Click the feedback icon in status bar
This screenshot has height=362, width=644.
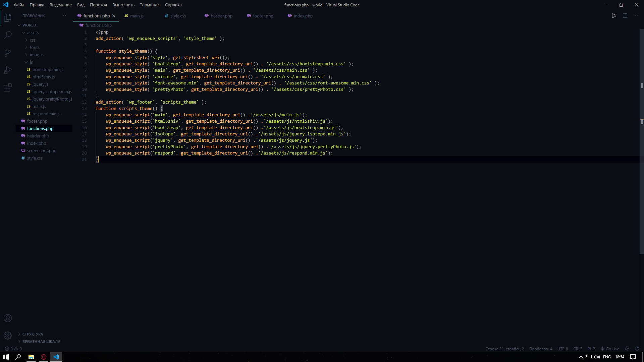pos(627,349)
